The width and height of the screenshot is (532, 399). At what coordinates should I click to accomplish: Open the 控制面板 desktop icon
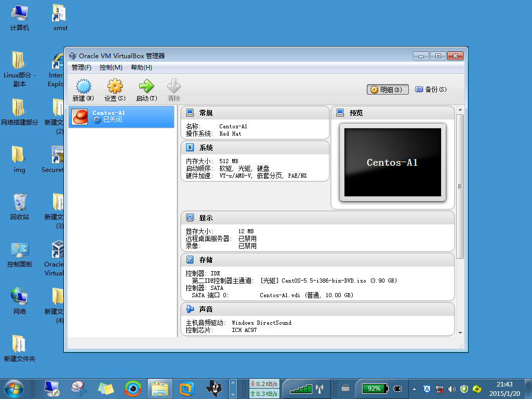click(19, 254)
